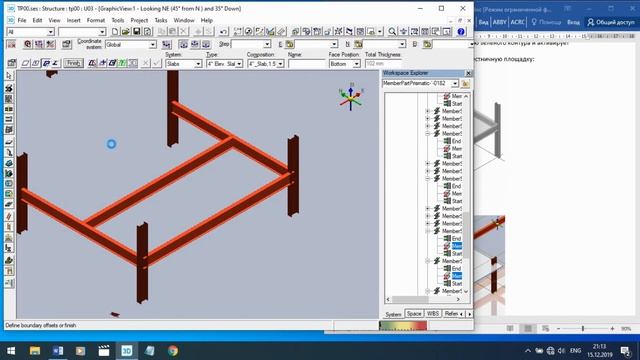Click the green checkmark Accept icon
The image size is (640, 360).
[x=156, y=63]
